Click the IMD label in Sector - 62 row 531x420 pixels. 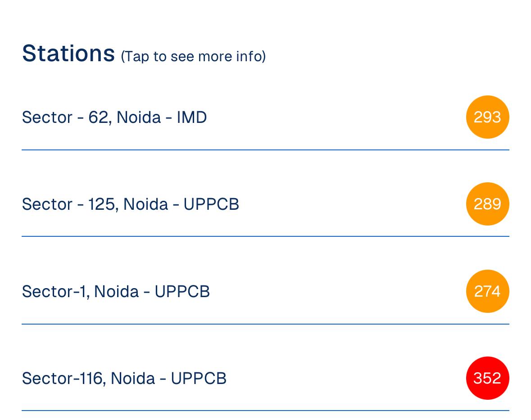pos(192,117)
